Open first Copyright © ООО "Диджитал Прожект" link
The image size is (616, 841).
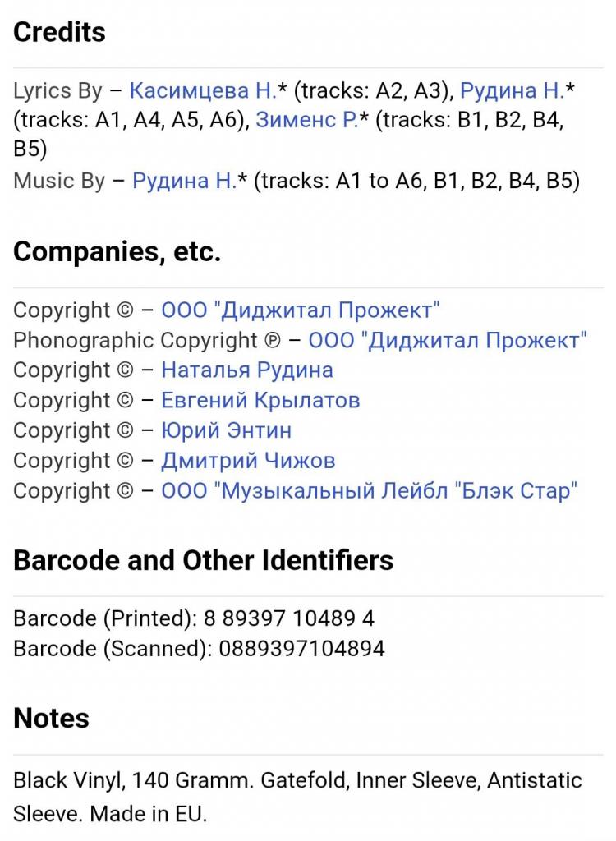pyautogui.click(x=300, y=310)
